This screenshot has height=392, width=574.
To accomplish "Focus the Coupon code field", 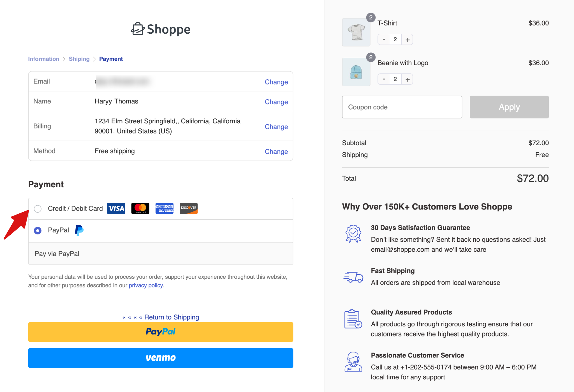I will [x=402, y=107].
